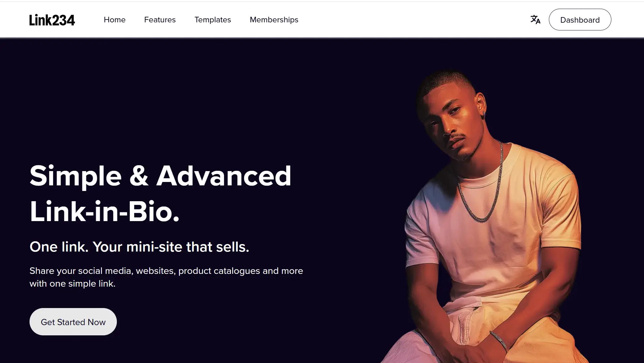Viewport: 644px width, 363px height.
Task: Click the "Share your social media" description text
Action: click(166, 271)
